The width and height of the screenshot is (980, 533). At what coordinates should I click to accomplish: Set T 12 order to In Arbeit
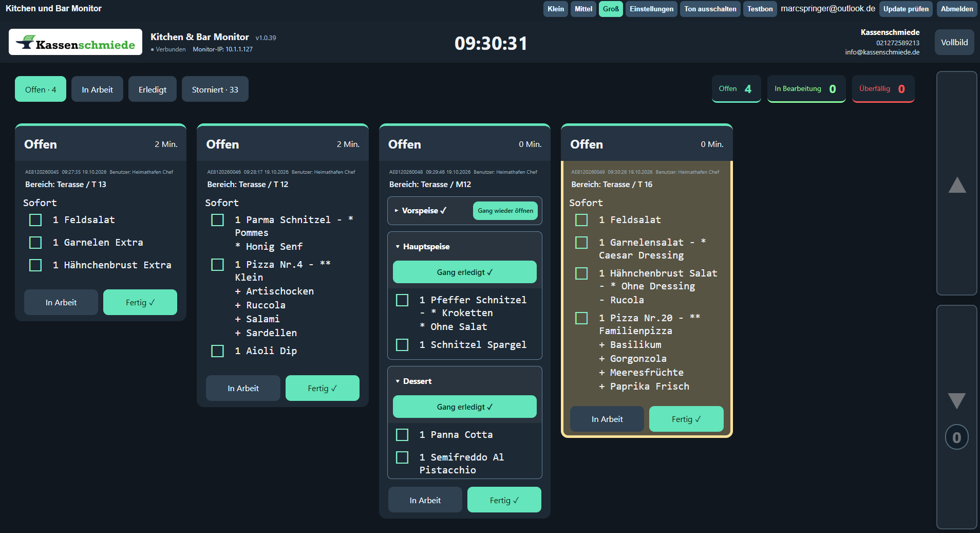coord(243,388)
